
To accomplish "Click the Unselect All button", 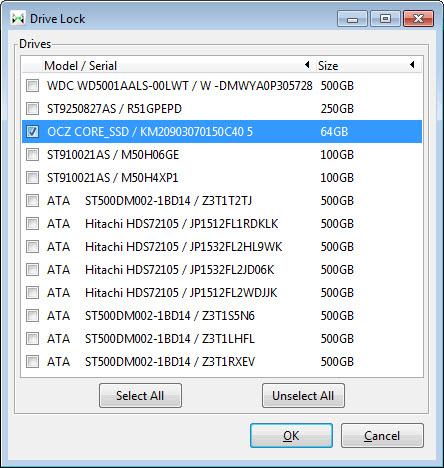I will pos(303,396).
